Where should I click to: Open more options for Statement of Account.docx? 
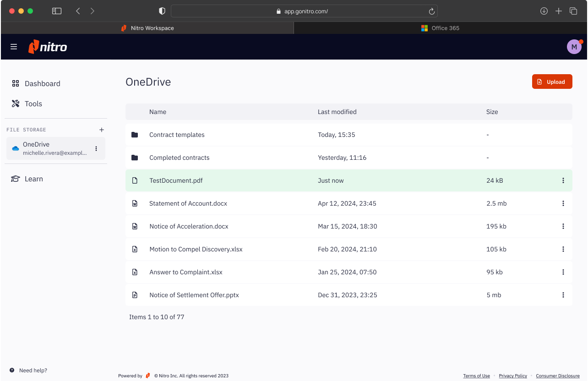(563, 203)
